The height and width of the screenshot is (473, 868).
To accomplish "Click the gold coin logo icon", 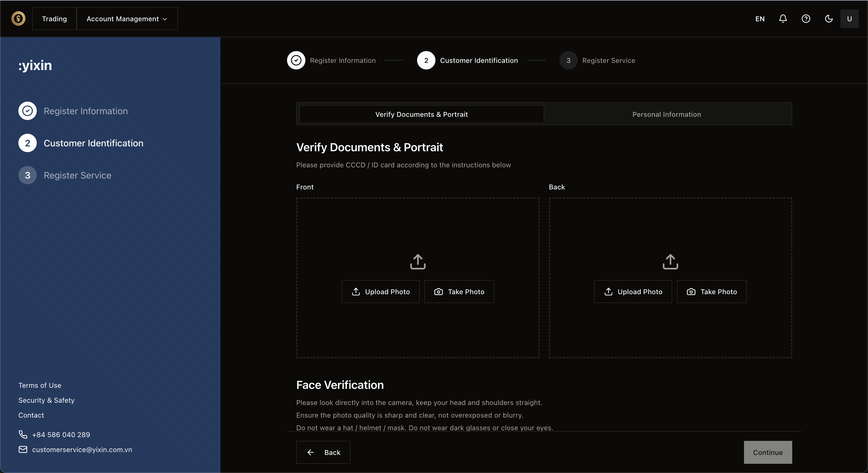I will [x=18, y=19].
